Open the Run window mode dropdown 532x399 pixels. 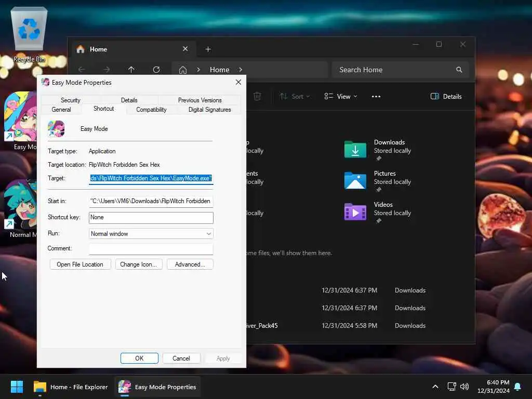(x=151, y=234)
